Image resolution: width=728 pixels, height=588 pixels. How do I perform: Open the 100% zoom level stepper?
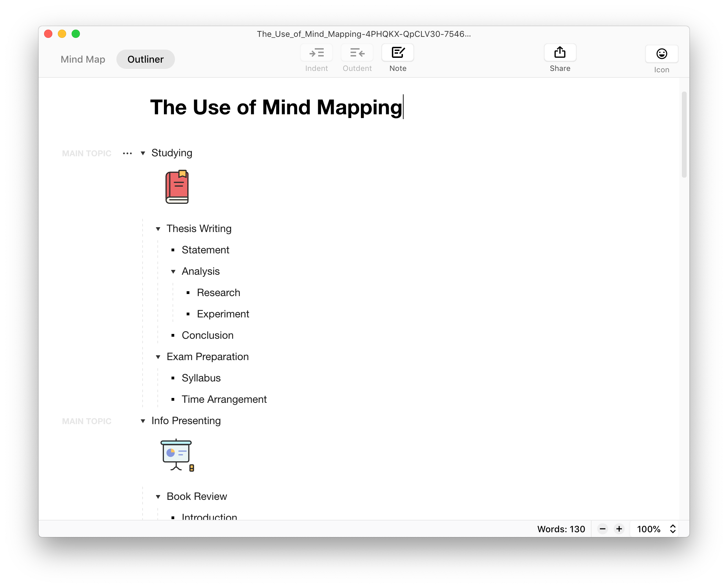[x=673, y=529]
